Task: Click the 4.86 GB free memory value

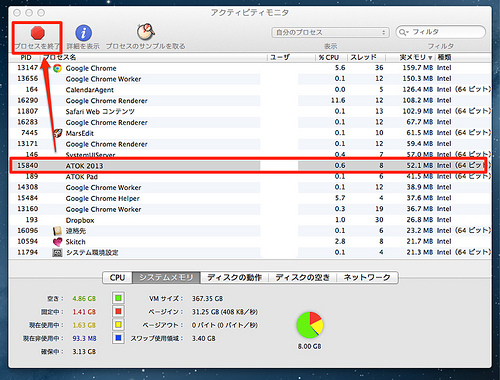Action: click(84, 298)
